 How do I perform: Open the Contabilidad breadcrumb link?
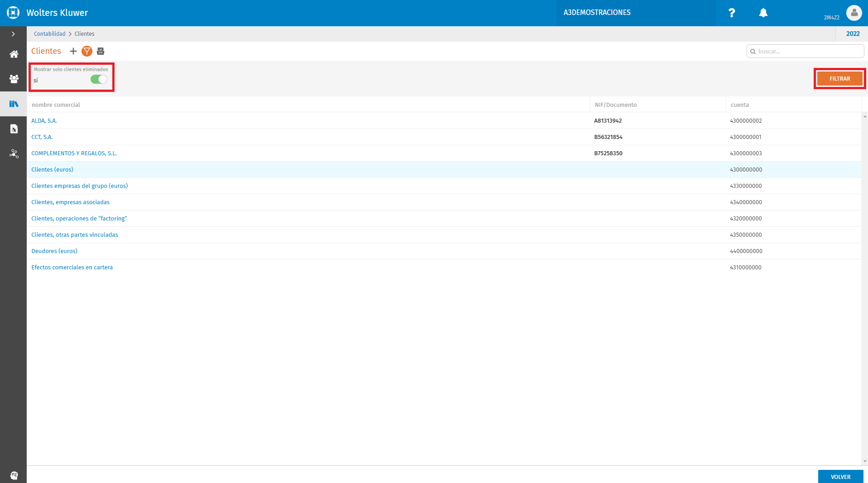point(50,34)
